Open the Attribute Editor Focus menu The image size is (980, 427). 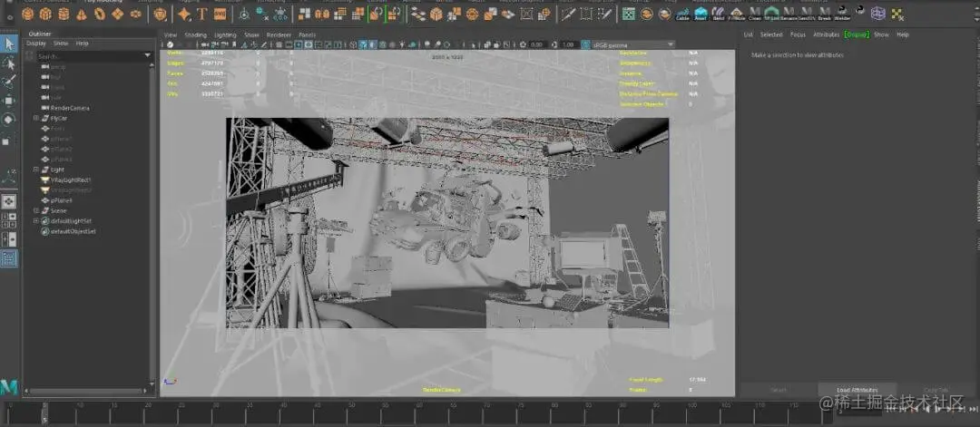click(798, 35)
